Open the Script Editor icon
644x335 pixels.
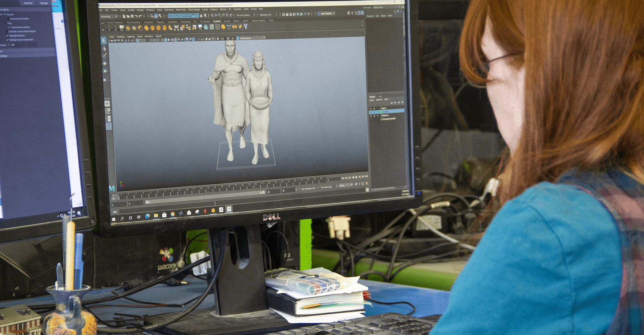click(x=367, y=190)
